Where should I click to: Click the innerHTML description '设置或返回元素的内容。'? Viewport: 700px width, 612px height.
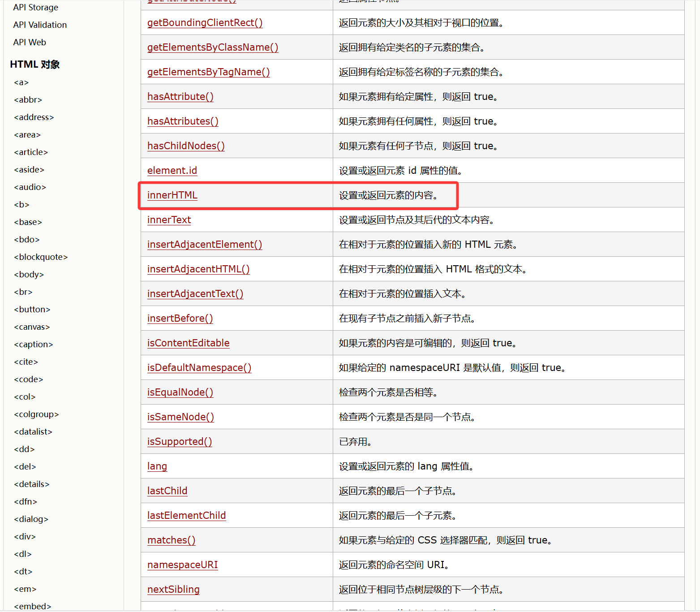pos(388,195)
